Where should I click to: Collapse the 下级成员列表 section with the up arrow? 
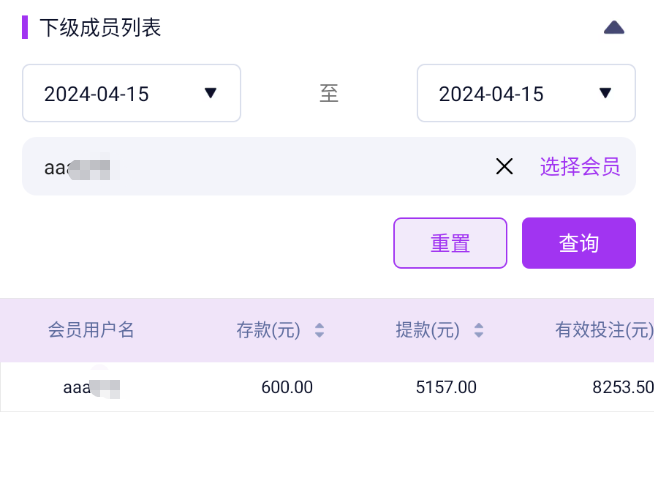tap(614, 28)
